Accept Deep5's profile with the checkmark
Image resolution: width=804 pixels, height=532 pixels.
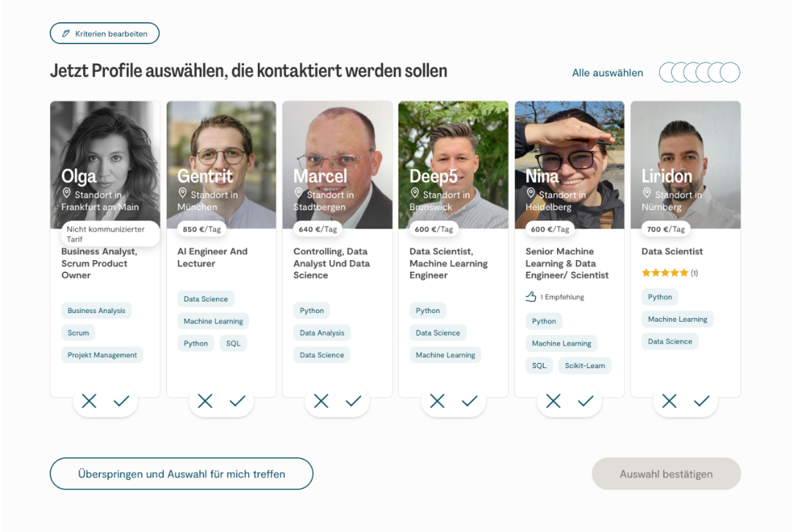[470, 400]
